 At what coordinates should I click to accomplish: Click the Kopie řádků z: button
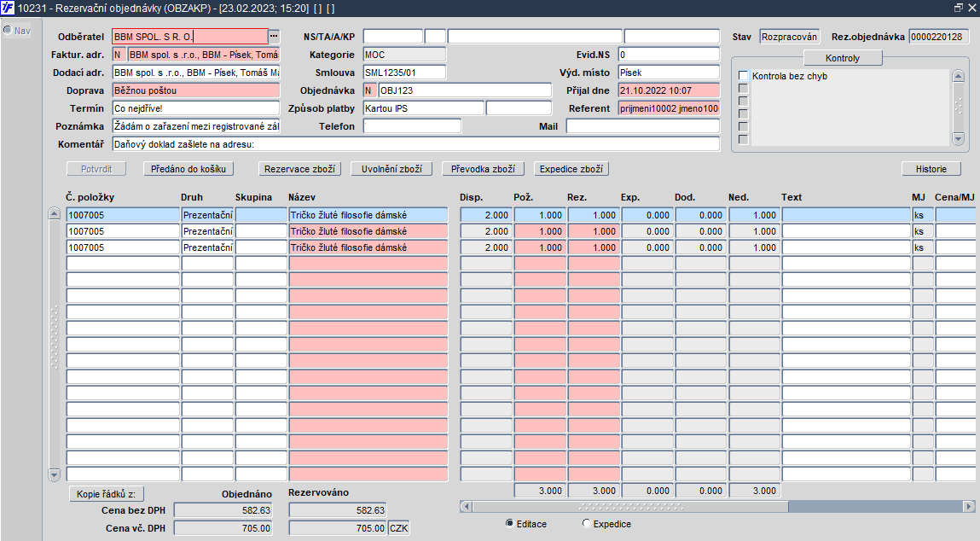(107, 494)
